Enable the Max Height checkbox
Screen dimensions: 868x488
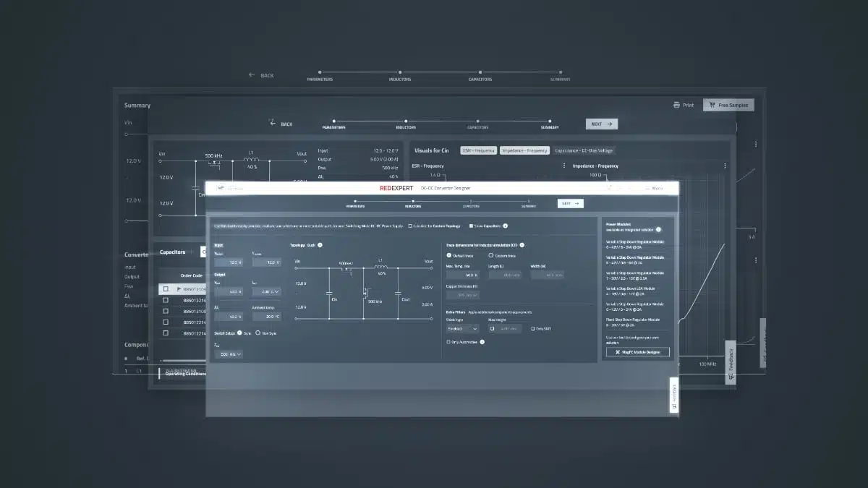coord(492,328)
